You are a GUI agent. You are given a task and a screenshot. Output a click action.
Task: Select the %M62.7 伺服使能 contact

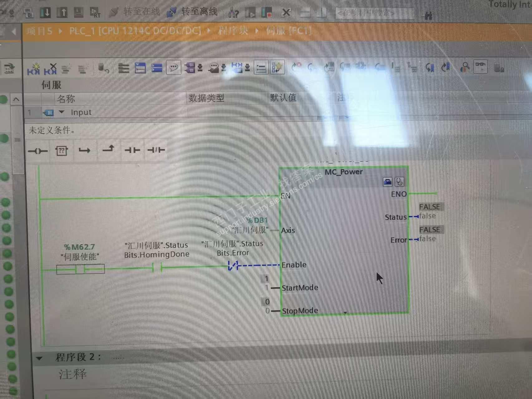tap(80, 269)
